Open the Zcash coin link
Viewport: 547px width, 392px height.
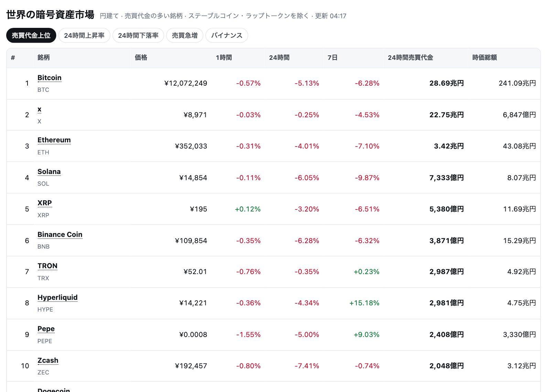click(x=48, y=360)
